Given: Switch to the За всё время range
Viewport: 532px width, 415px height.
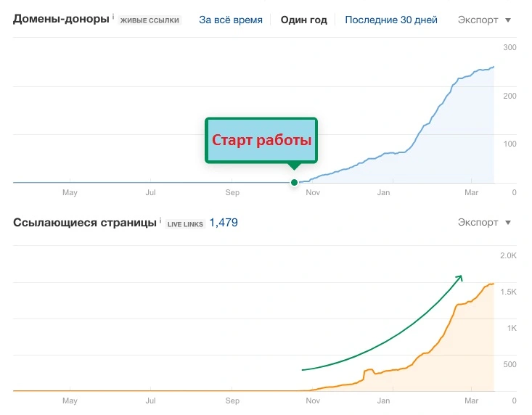Looking at the screenshot, I should 231,20.
